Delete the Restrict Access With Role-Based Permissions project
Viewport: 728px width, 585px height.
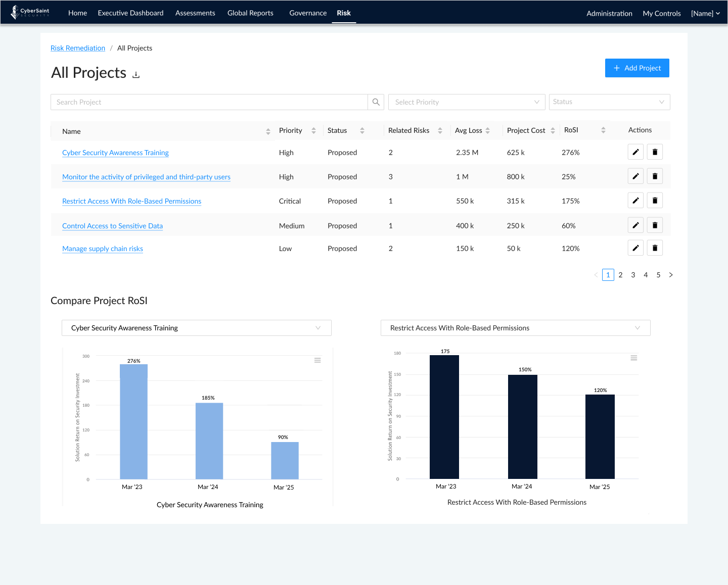[x=655, y=201]
